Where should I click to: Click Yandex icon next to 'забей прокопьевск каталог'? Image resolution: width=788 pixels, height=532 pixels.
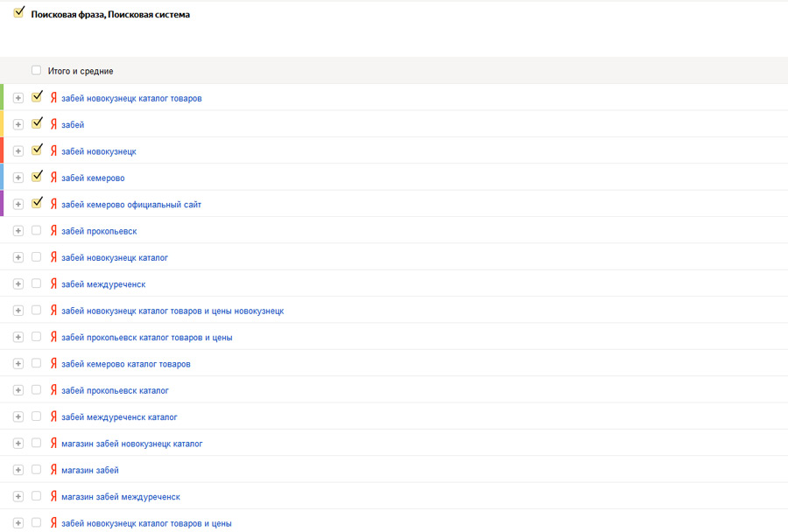(53, 390)
